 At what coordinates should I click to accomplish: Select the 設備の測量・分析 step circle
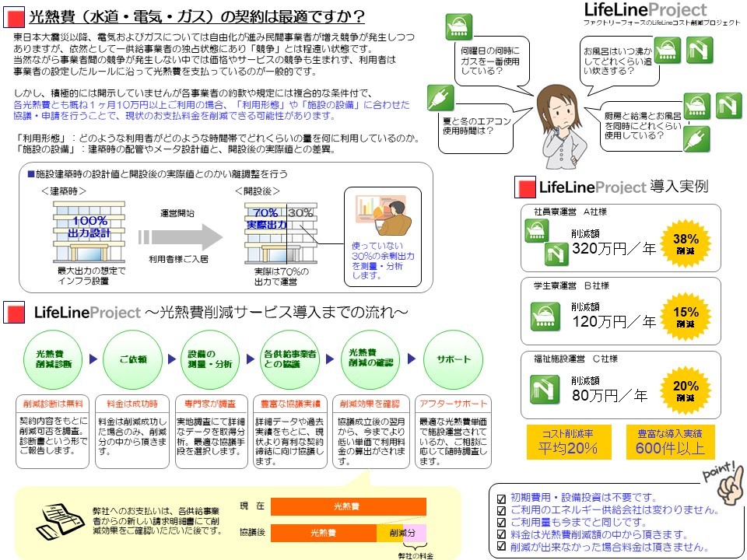coord(210,360)
